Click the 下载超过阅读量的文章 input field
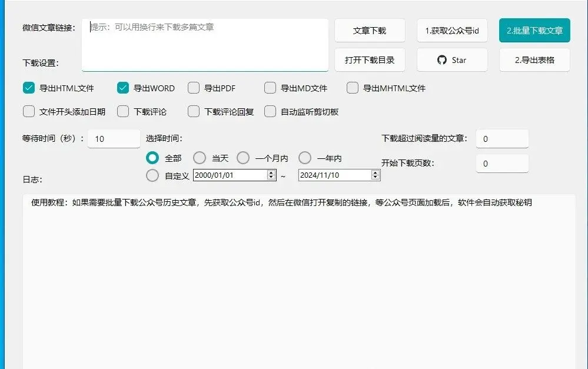588x369 pixels. click(502, 139)
